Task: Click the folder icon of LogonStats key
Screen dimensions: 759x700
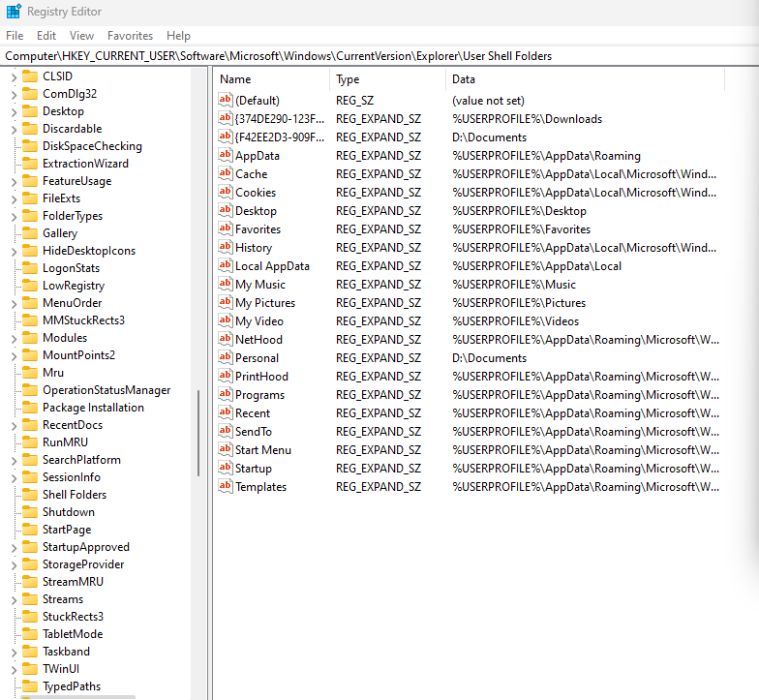Action: (30, 267)
